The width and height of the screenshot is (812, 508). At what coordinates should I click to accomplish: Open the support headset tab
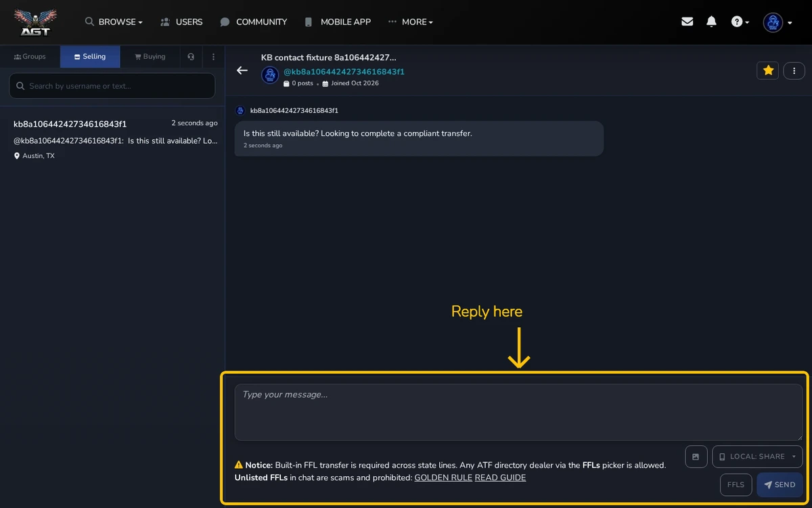coord(191,57)
